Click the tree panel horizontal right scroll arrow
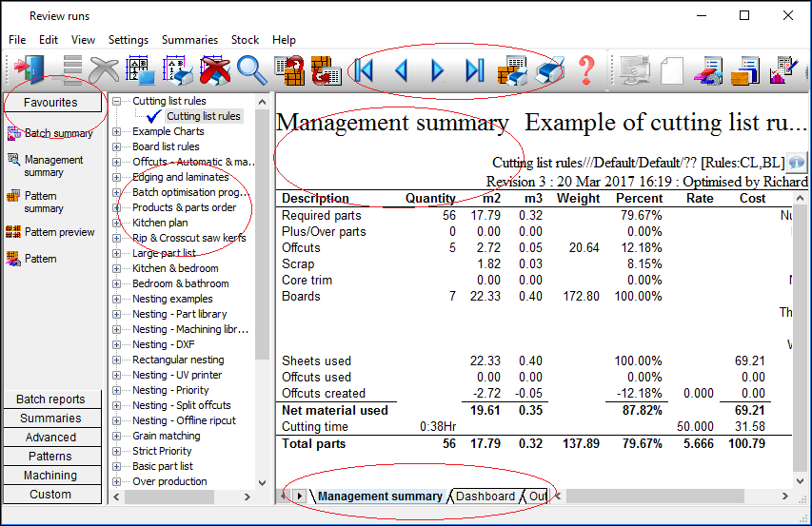 (247, 497)
